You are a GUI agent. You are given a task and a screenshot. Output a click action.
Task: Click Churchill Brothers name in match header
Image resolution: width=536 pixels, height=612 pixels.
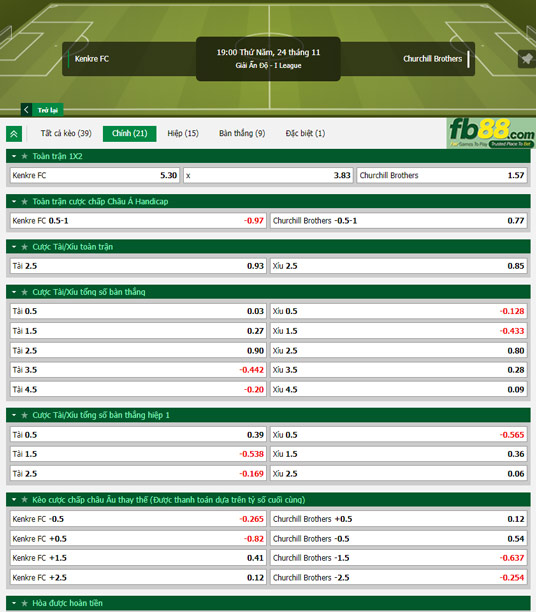pos(432,59)
